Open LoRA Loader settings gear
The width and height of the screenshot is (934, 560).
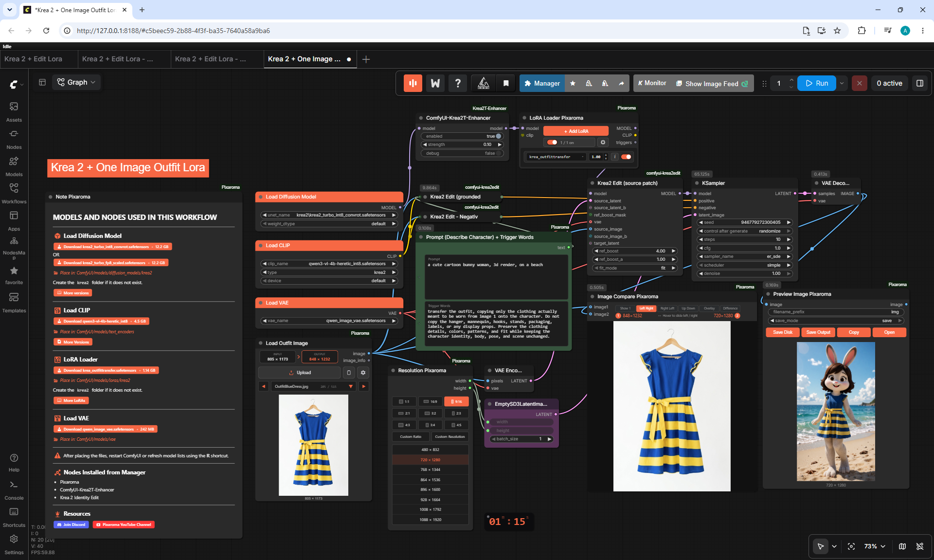tap(603, 143)
